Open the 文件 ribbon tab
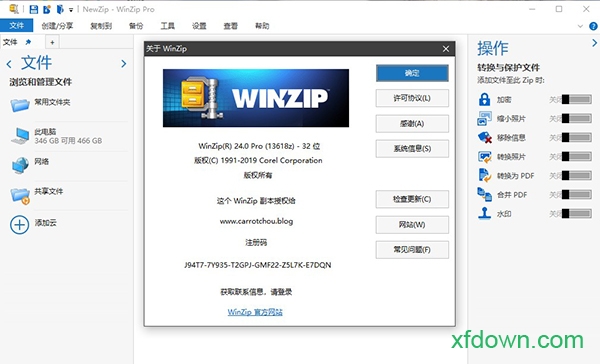 [16, 26]
